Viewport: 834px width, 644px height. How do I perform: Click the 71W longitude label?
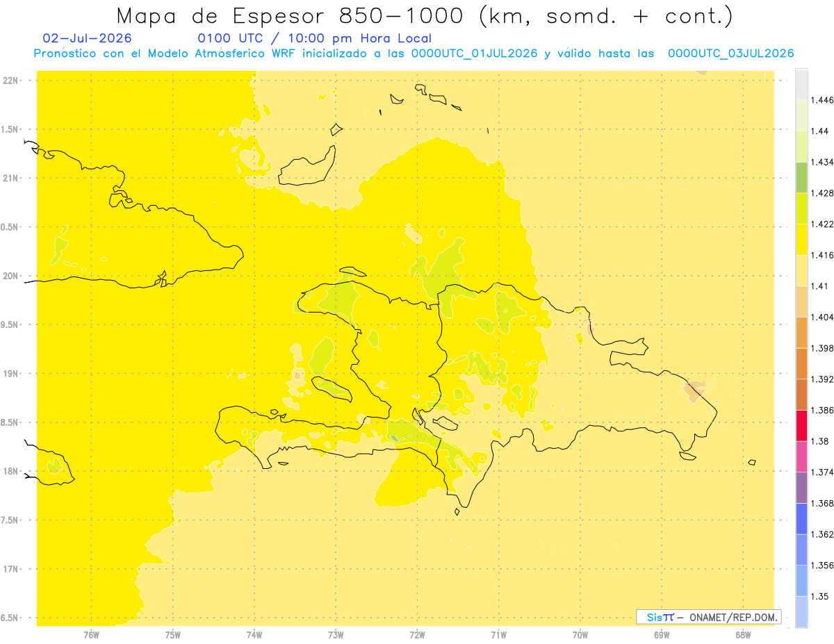click(x=498, y=635)
